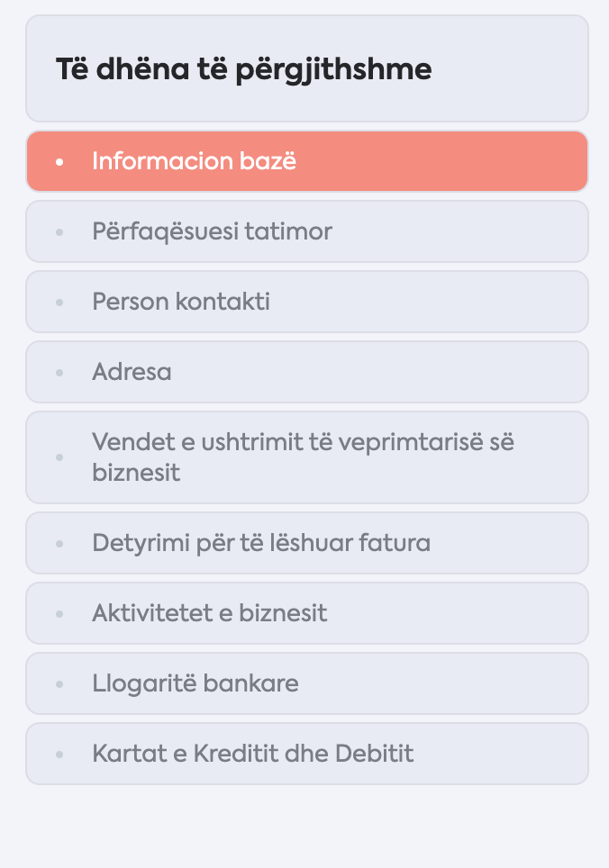Image resolution: width=609 pixels, height=868 pixels.
Task: Open the Adresa section
Action: pos(306,372)
